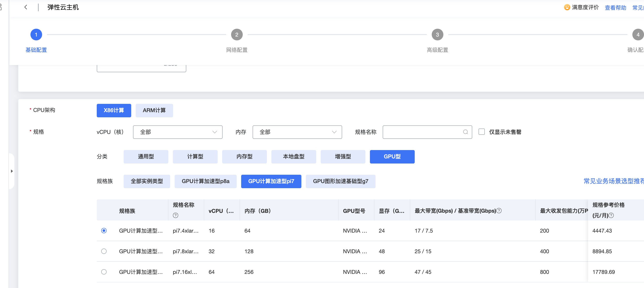Click the search magnifier in 规格名称 field
This screenshot has height=288, width=644.
[465, 132]
